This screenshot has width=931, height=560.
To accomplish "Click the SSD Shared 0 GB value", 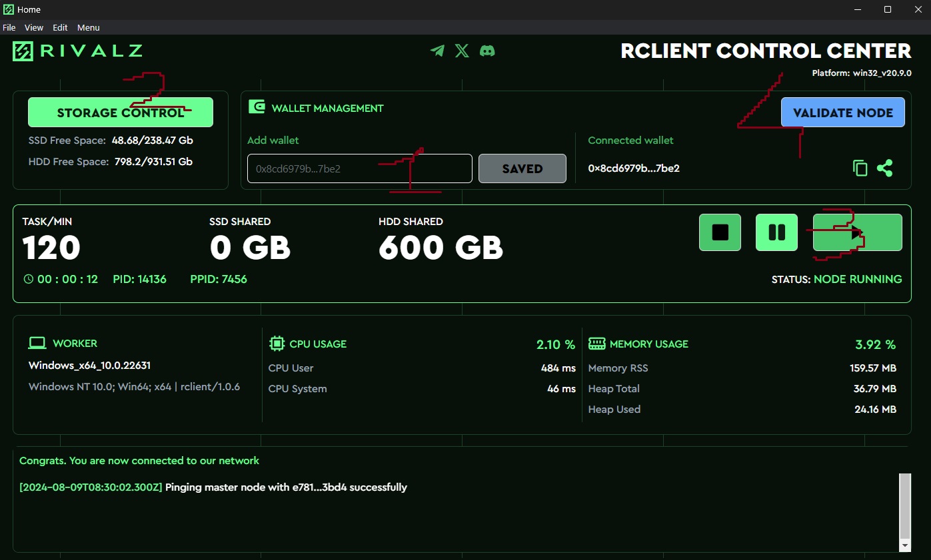I will (250, 248).
